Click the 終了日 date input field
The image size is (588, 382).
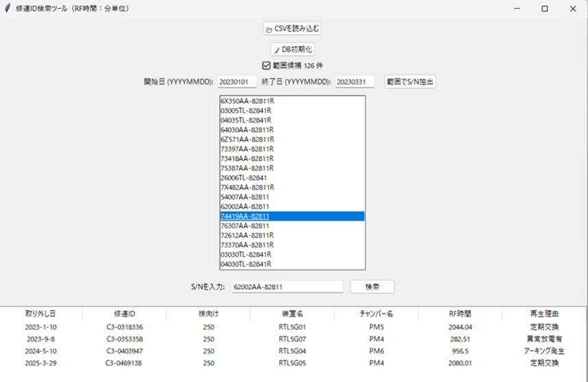point(354,82)
